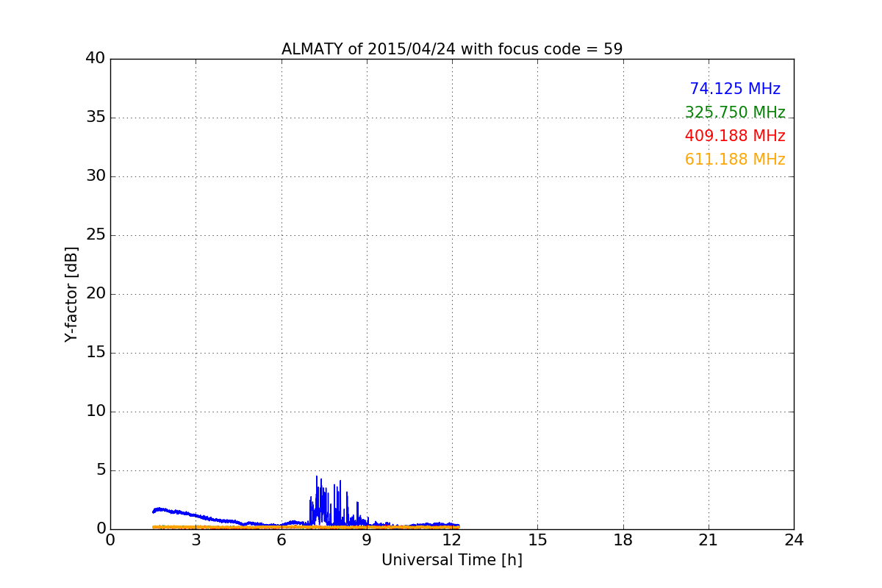Click the y-axis tick label 30
Image resolution: width=882 pixels, height=588 pixels.
[x=96, y=176]
